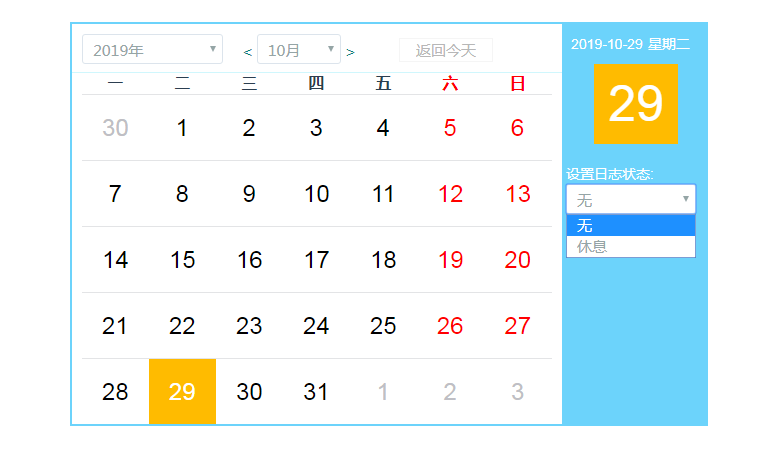Go to next month with > arrow
Viewport: 780px width, 464px height.
tap(350, 52)
